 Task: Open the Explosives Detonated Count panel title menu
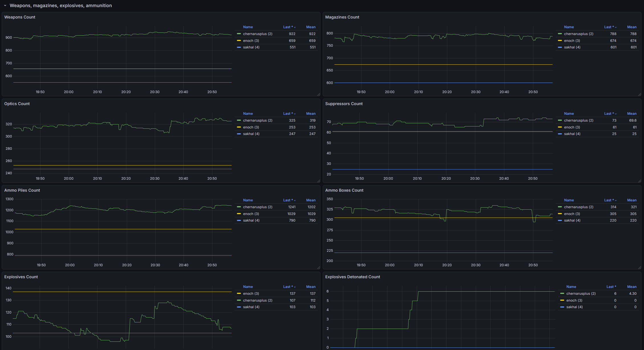[352, 277]
